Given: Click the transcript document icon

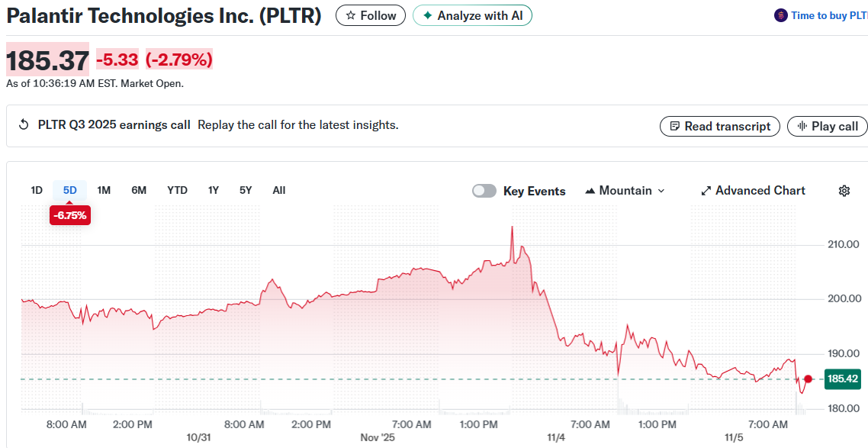Looking at the screenshot, I should click(674, 126).
